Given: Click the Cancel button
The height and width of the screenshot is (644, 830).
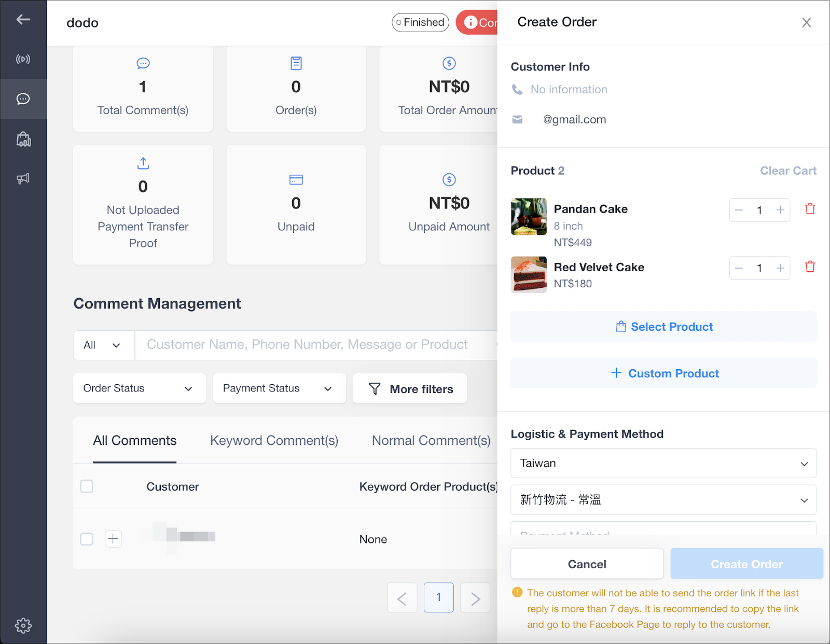Looking at the screenshot, I should click(x=587, y=564).
